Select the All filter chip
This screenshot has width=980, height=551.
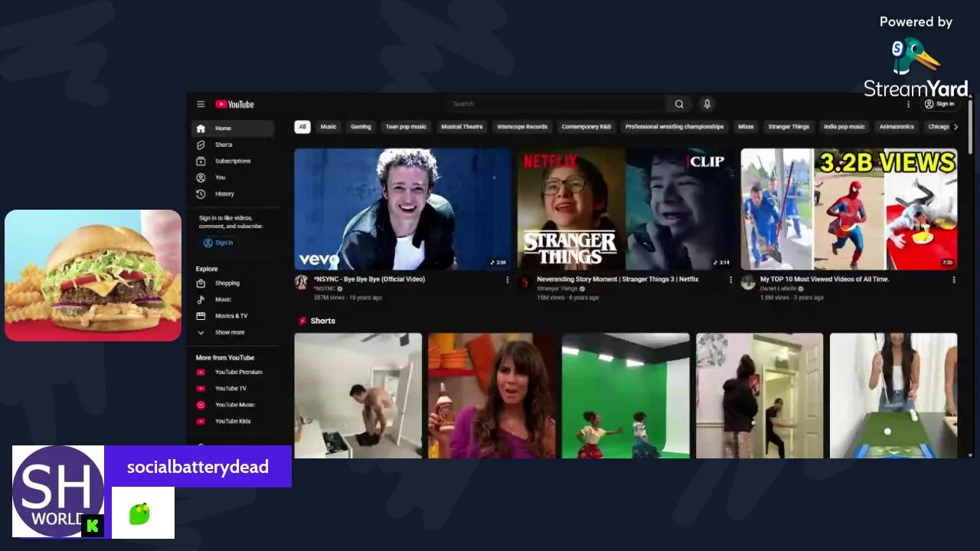click(302, 127)
